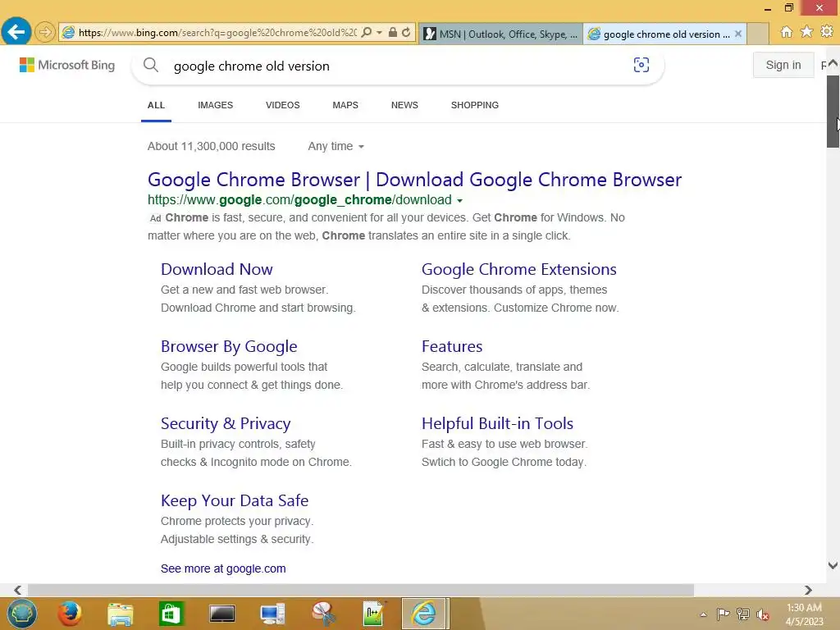The width and height of the screenshot is (840, 630).
Task: Open the Action Center flag icon
Action: [724, 614]
